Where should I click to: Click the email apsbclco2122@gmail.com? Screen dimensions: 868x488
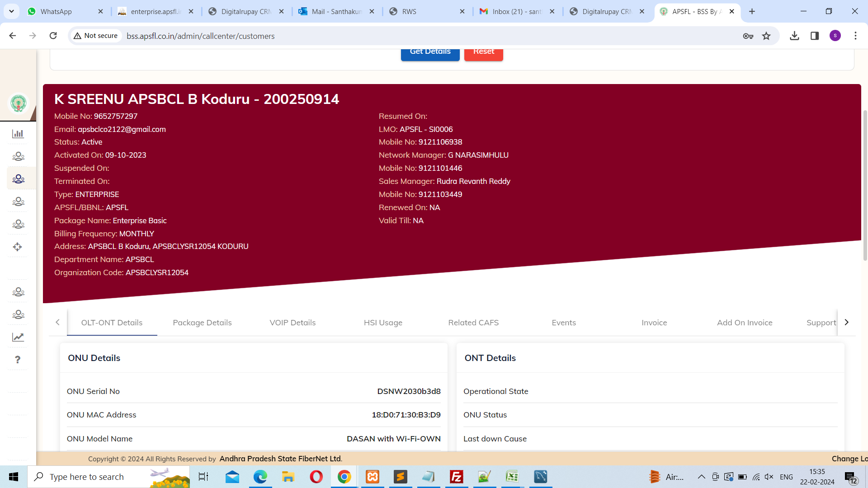pyautogui.click(x=122, y=129)
